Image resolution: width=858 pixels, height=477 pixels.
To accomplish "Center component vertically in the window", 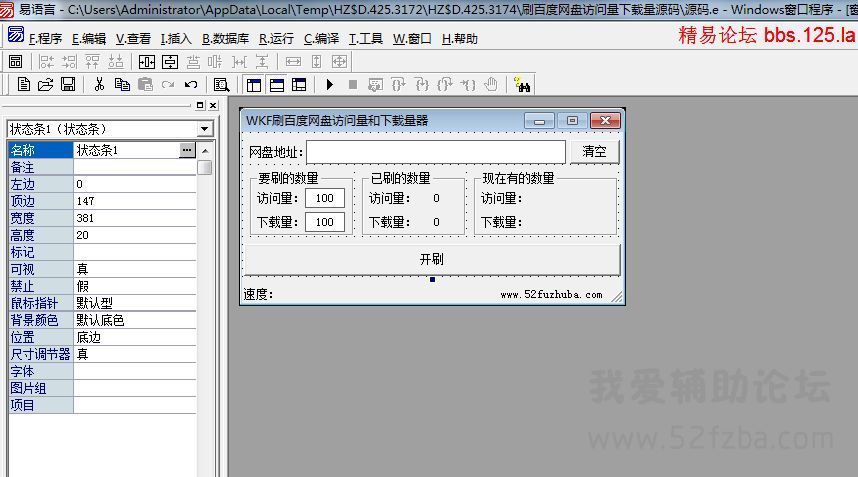I will (x=170, y=62).
